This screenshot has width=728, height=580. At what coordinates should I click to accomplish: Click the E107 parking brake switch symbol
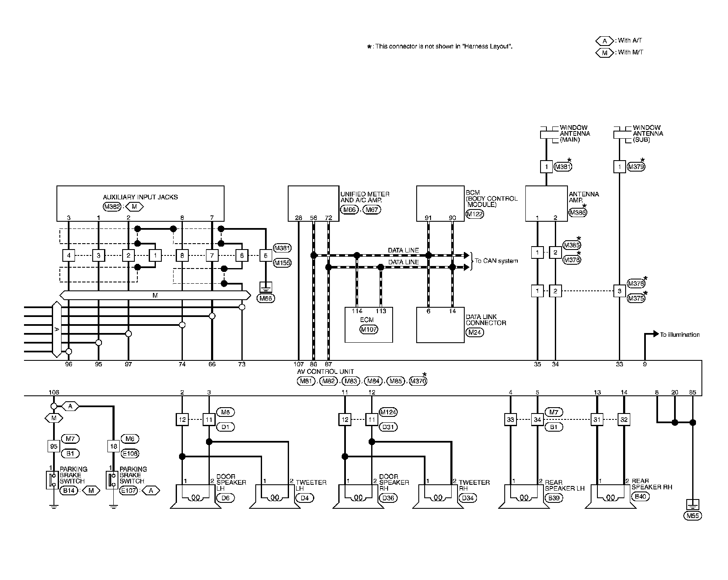coord(111,480)
